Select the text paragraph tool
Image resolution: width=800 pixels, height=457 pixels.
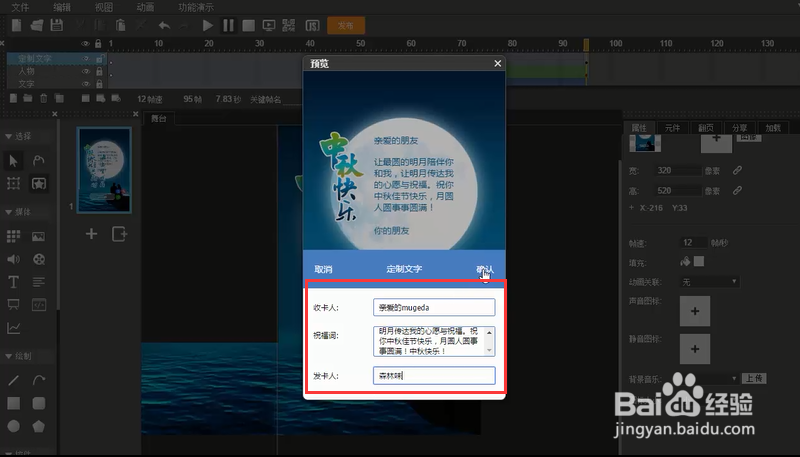point(39,282)
